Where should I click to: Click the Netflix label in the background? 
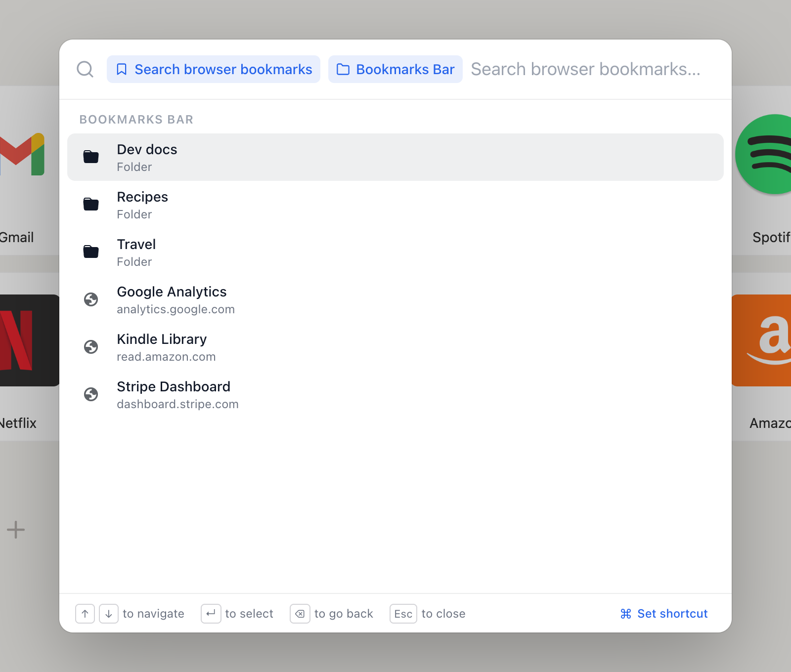pos(18,423)
